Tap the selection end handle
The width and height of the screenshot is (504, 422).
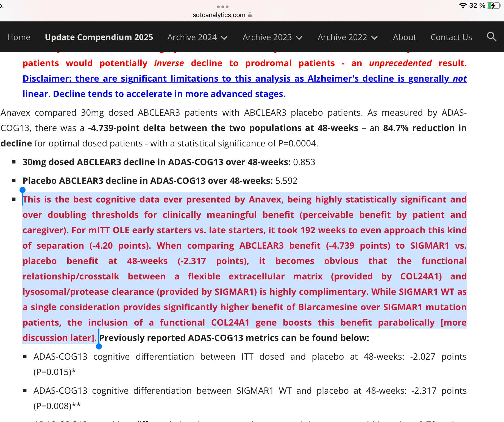[99, 346]
